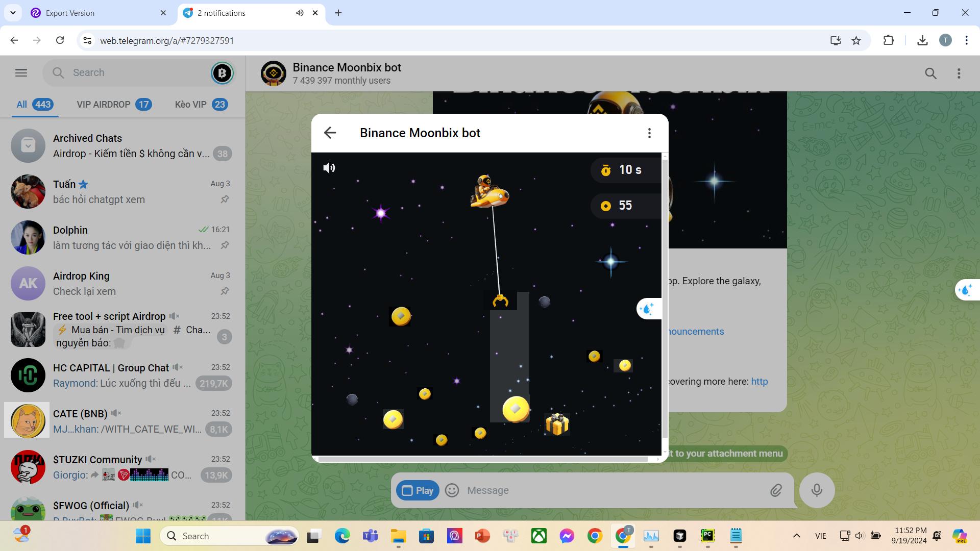Open Xbox app from taskbar
The height and width of the screenshot is (551, 980).
click(x=539, y=536)
